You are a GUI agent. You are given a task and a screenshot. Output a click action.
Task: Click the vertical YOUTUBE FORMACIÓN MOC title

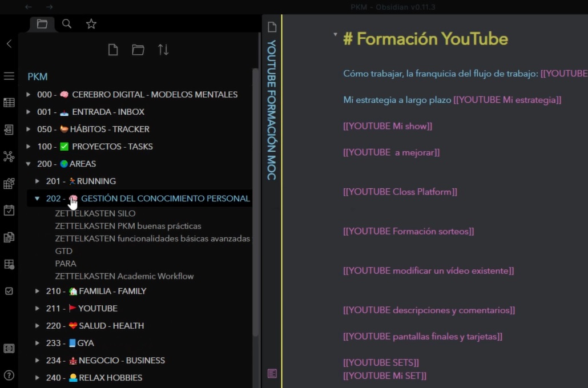point(272,110)
